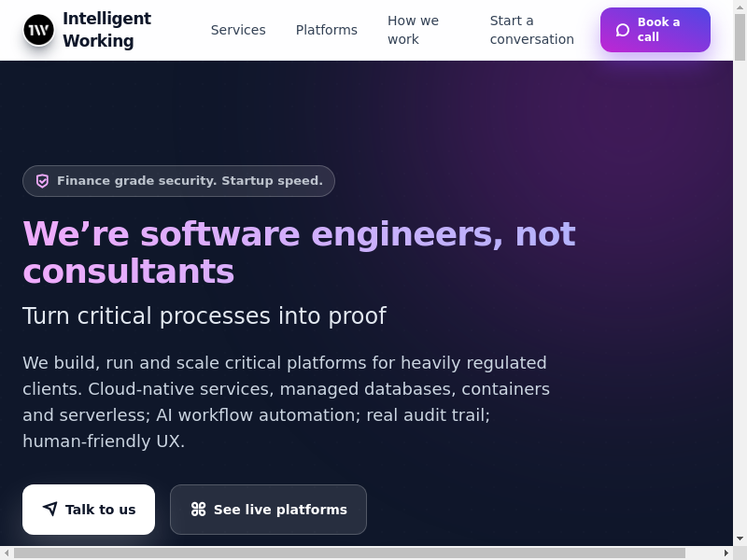
Task: Click the horizontal scrollbar left arrow
Action: coord(7,553)
